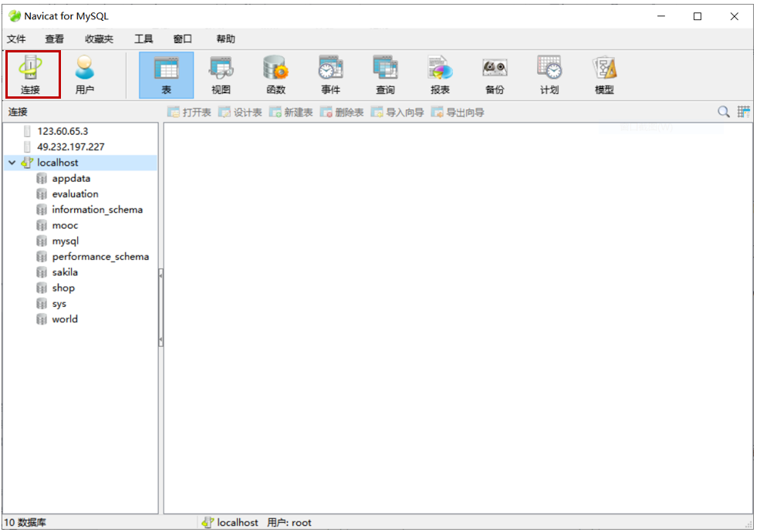
Task: Open the 工具 menu
Action: pyautogui.click(x=144, y=39)
